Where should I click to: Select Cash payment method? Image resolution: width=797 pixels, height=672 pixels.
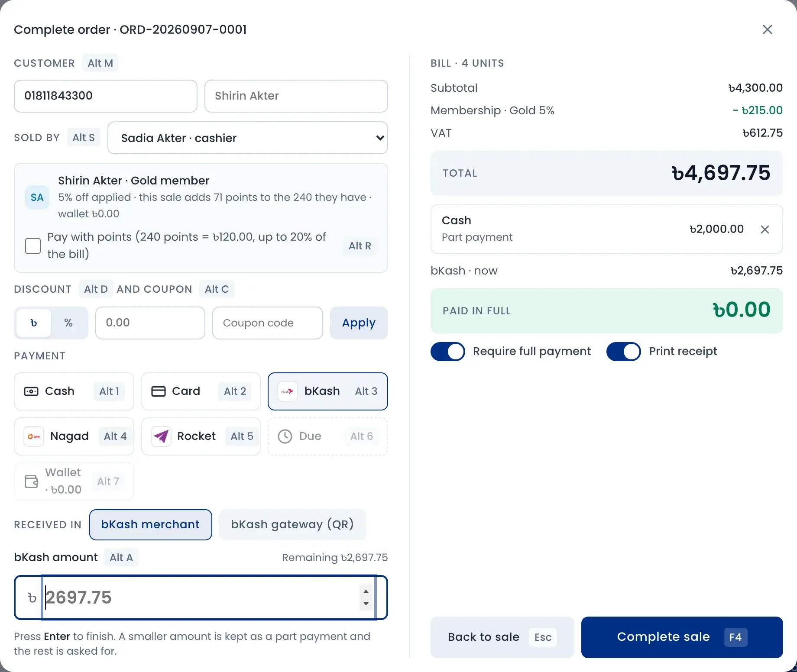click(74, 391)
